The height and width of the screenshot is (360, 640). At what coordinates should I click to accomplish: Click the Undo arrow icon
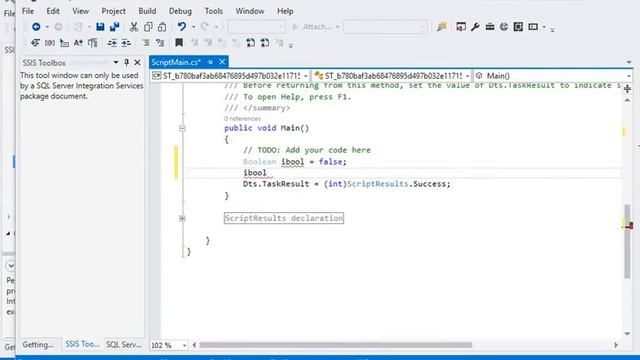point(182,27)
